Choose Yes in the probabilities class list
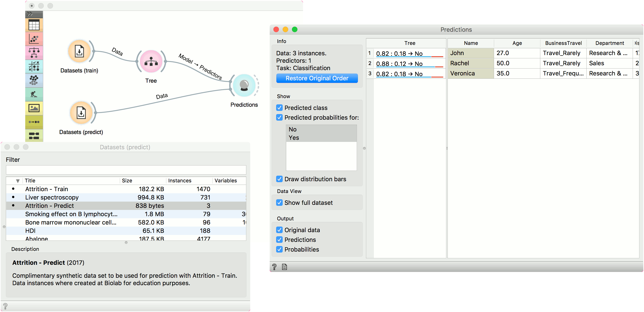Viewport: 644px width, 312px height. tap(294, 138)
